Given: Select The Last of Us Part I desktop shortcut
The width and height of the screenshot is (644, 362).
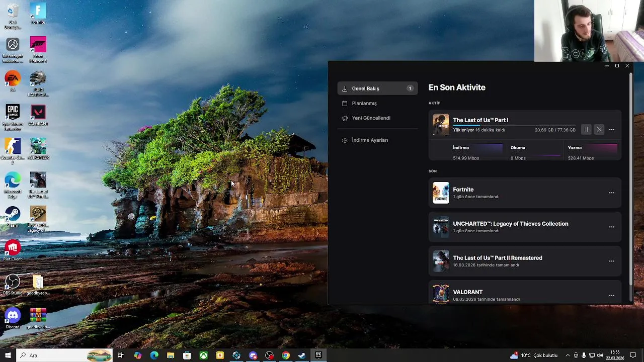Looking at the screenshot, I should (38, 185).
